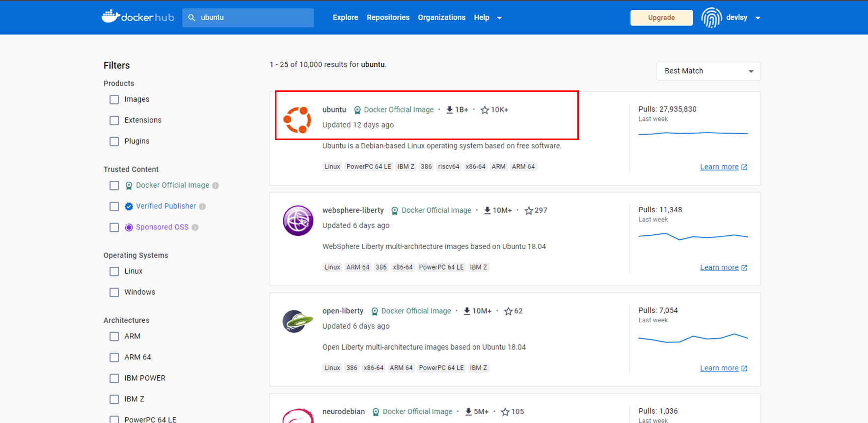868x423 pixels.
Task: Open the Best Match sort dropdown
Action: point(708,71)
